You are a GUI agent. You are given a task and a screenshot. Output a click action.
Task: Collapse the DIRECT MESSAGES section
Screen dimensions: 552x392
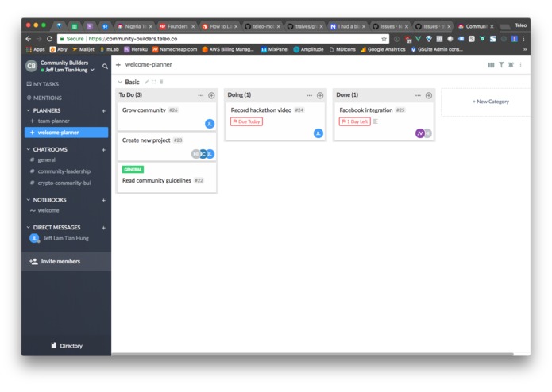point(28,227)
